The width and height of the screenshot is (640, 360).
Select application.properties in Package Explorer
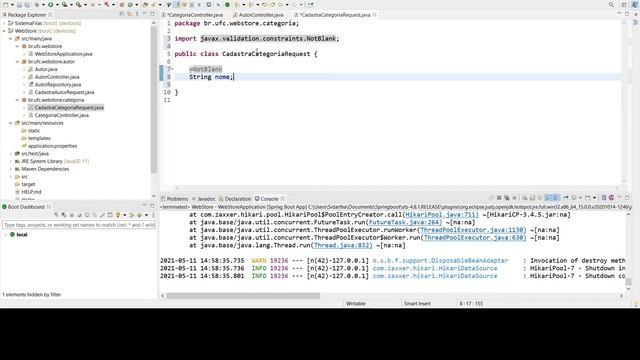point(52,146)
